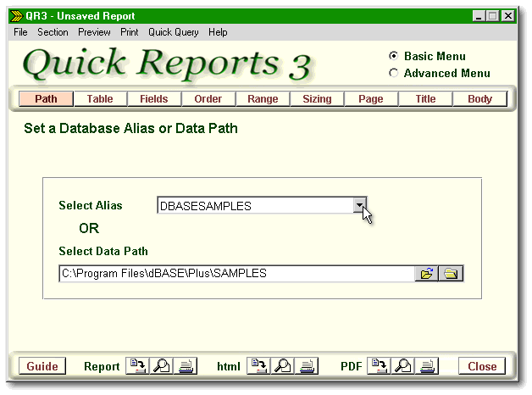Click the 'Select Data Path' label
The height and width of the screenshot is (395, 532).
(x=103, y=251)
